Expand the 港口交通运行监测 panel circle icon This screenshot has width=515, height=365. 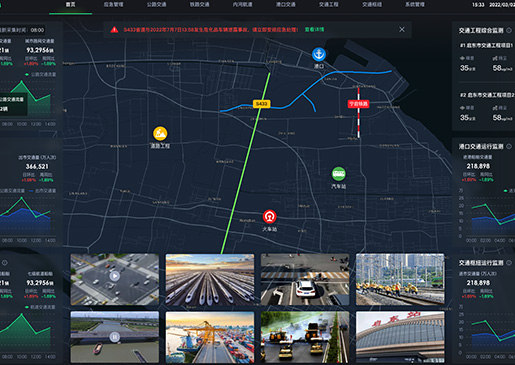509,146
